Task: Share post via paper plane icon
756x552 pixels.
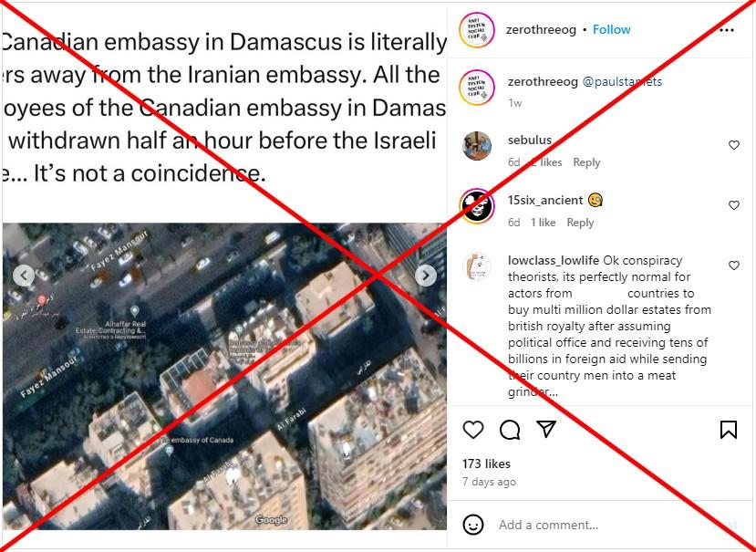Action: [546, 429]
